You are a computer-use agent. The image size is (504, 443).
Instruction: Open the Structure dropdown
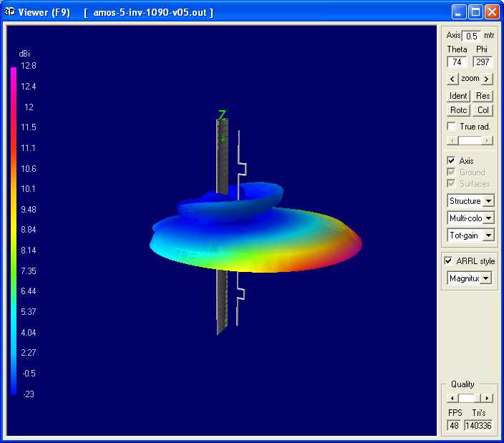(x=488, y=201)
